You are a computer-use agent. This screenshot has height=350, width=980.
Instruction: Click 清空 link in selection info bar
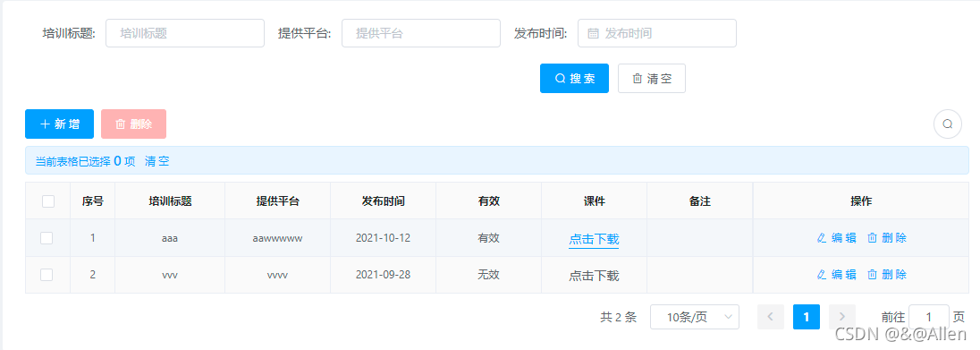tap(156, 161)
